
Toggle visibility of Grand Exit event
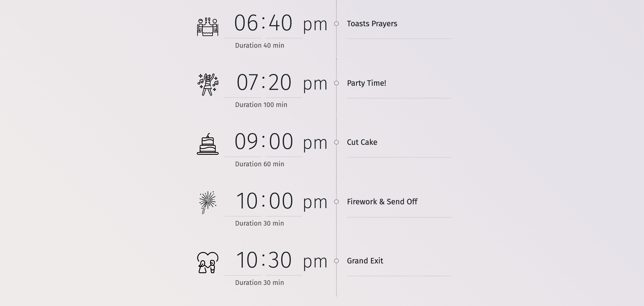click(337, 260)
